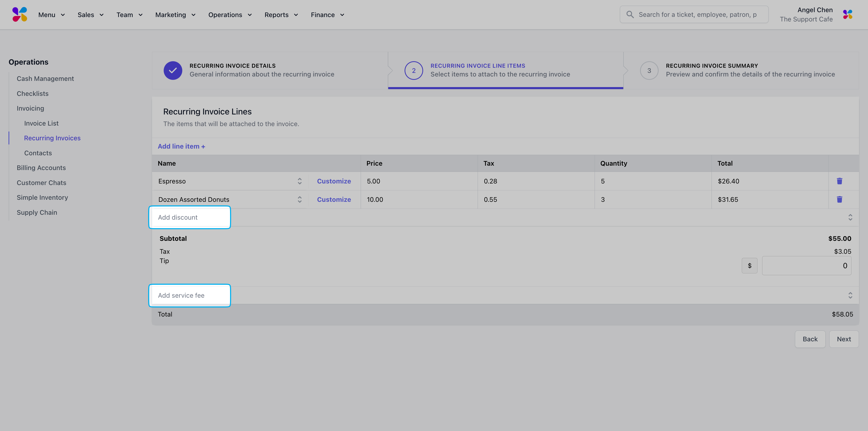
Task: Click the step 3 circle icon
Action: coord(649,71)
